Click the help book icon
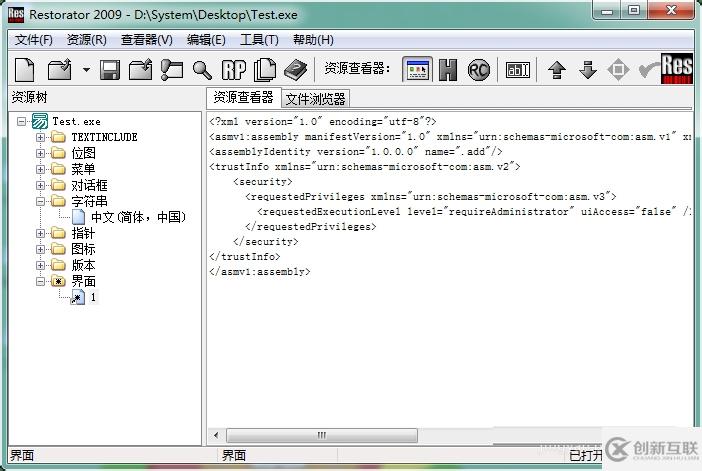The height and width of the screenshot is (471, 702). pos(295,70)
